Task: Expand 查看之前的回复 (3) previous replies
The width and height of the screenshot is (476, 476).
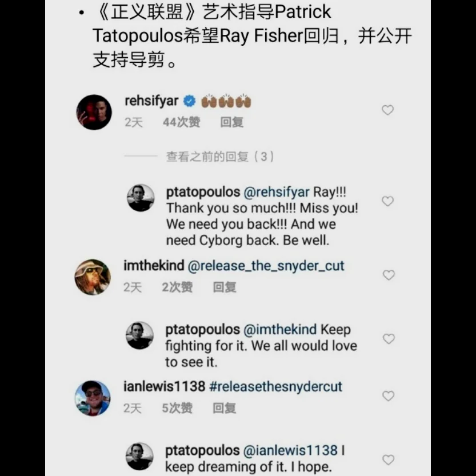Action: [220, 157]
